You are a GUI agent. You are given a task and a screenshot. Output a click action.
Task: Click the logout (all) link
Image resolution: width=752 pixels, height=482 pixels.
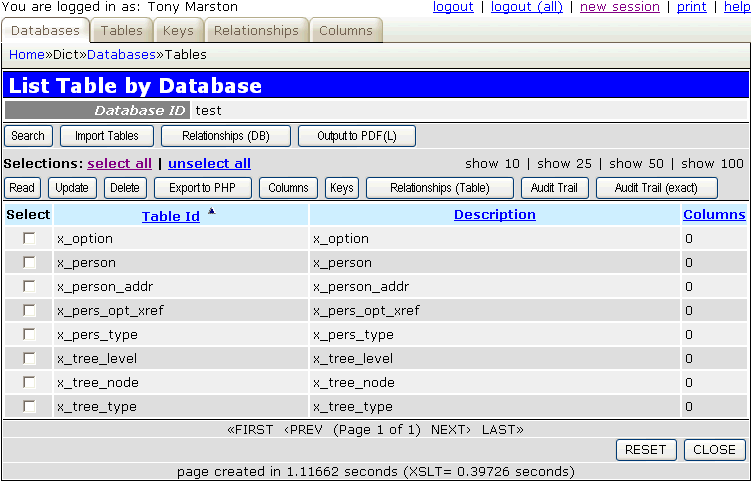pyautogui.click(x=528, y=7)
